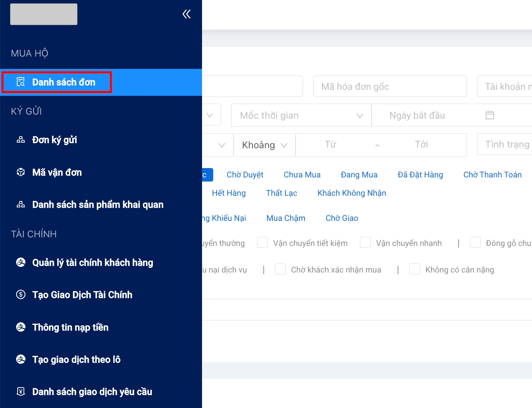Tick the Chờ khách xác nhận mua checkbox
Screen dimensions: 532x408
(280, 269)
